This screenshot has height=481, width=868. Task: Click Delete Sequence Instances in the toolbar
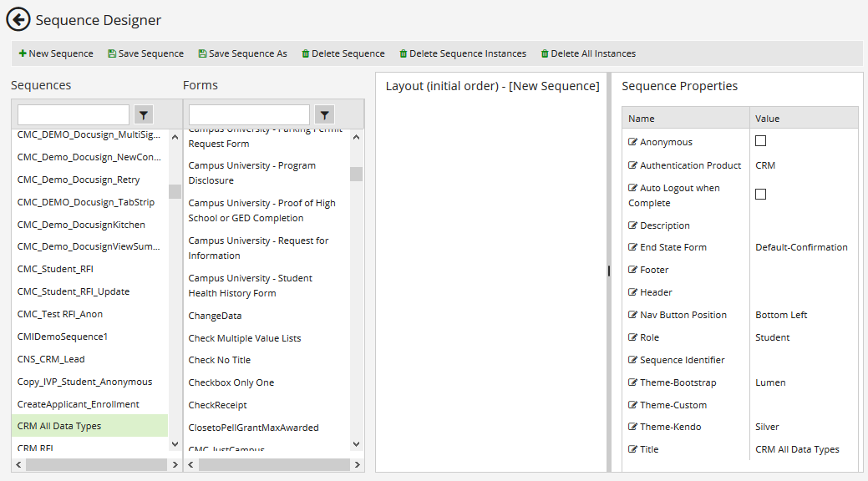[x=463, y=53]
